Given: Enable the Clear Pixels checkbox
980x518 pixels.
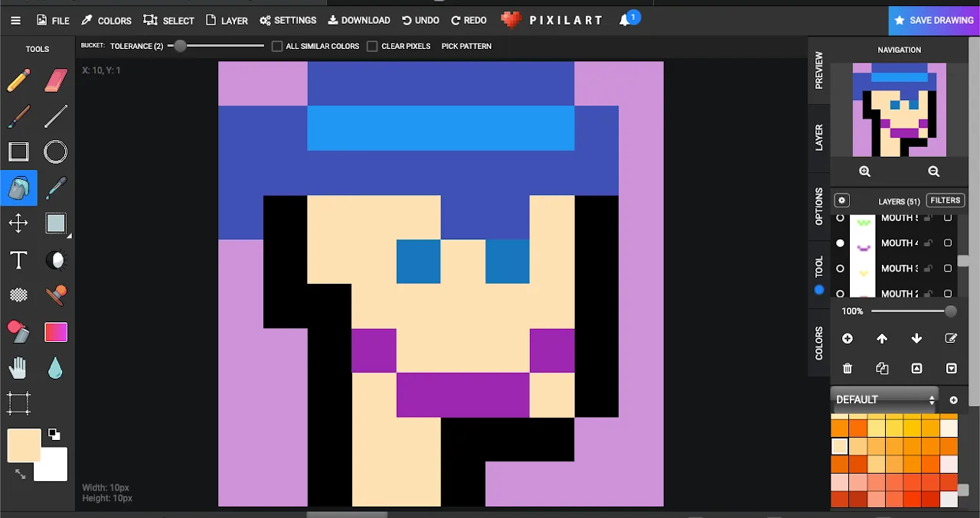Looking at the screenshot, I should (372, 46).
